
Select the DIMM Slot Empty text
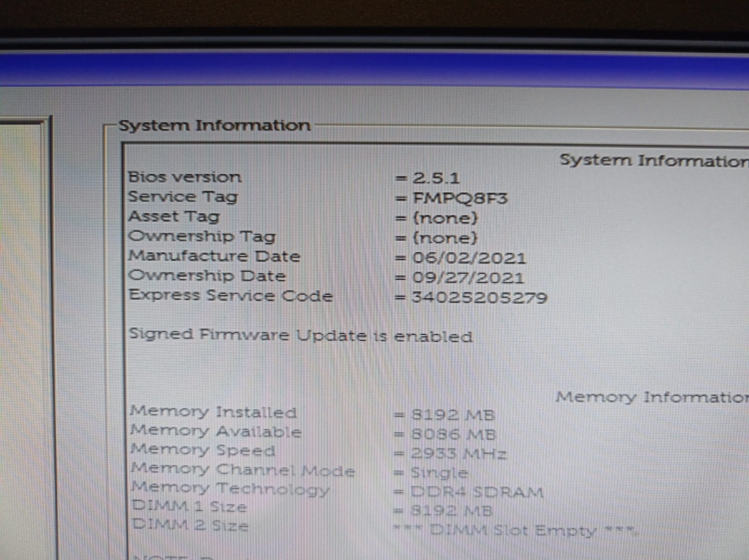(x=515, y=531)
